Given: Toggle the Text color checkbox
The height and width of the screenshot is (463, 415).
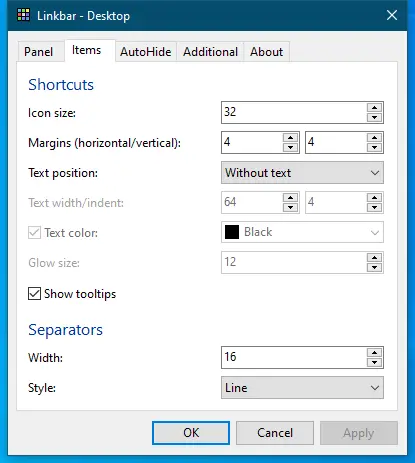Looking at the screenshot, I should (34, 233).
